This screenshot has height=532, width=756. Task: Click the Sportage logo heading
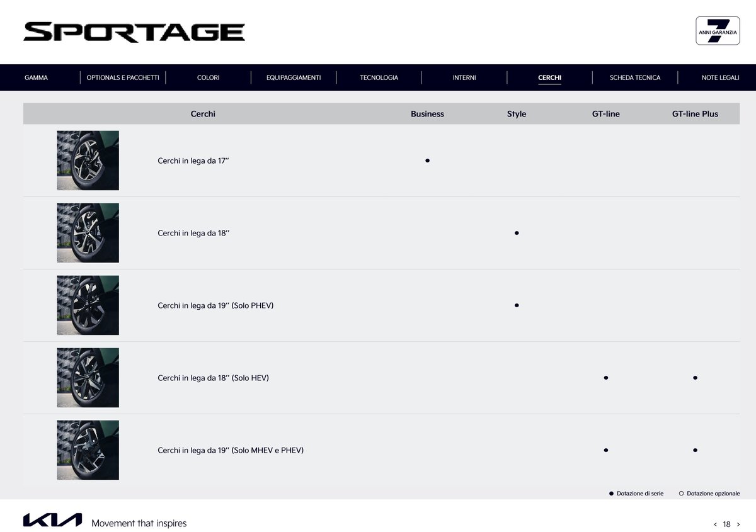pyautogui.click(x=134, y=32)
